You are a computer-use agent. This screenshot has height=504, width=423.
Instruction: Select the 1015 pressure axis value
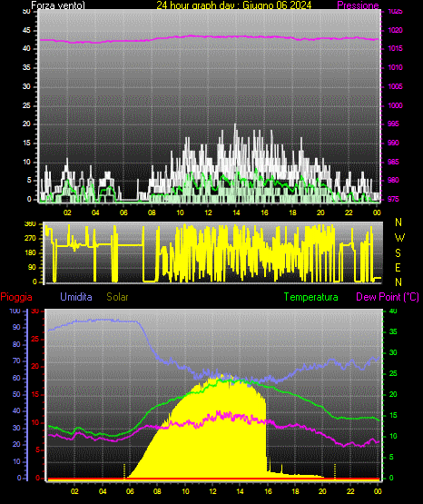pyautogui.click(x=395, y=48)
